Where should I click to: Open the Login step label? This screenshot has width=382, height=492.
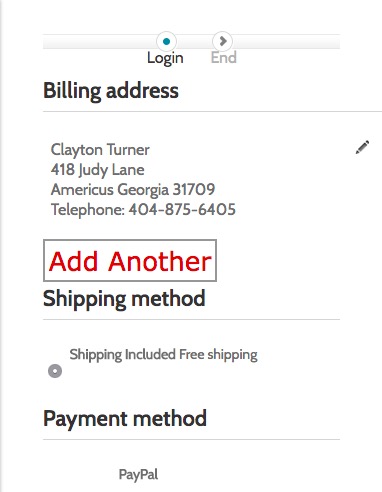click(165, 58)
